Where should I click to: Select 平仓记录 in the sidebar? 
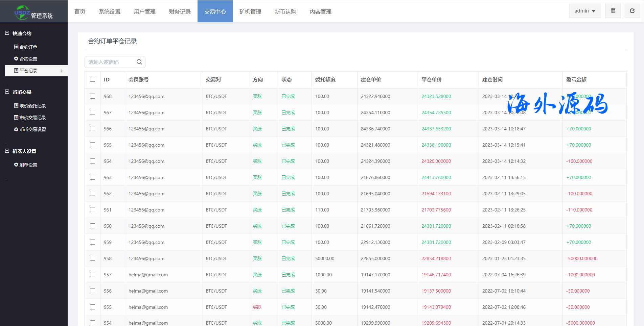(x=28, y=71)
